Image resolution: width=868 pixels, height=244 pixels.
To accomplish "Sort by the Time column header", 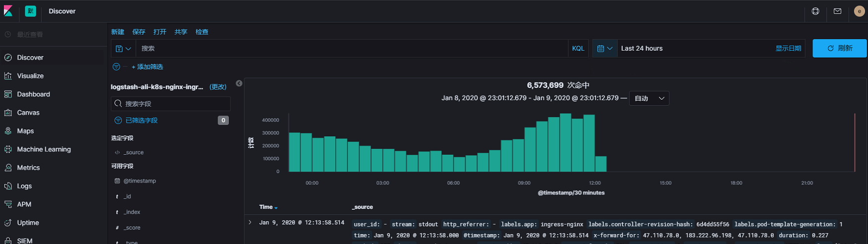I will pyautogui.click(x=268, y=207).
